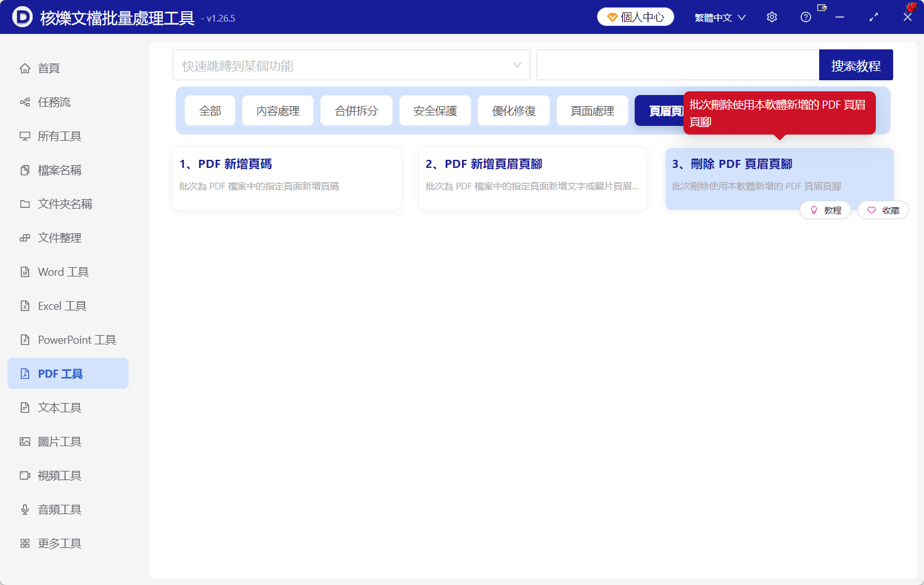Open the 優化修復 tab
The width and height of the screenshot is (924, 585).
[x=514, y=110]
